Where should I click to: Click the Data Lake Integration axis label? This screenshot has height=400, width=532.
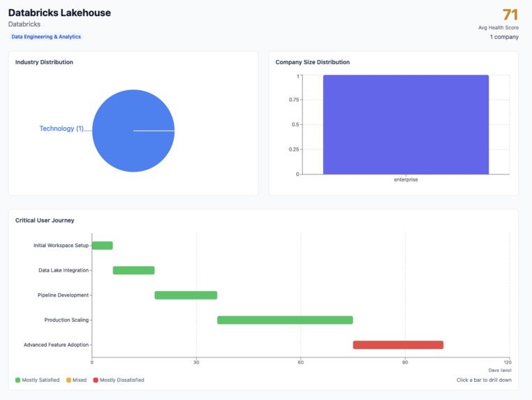tap(64, 270)
